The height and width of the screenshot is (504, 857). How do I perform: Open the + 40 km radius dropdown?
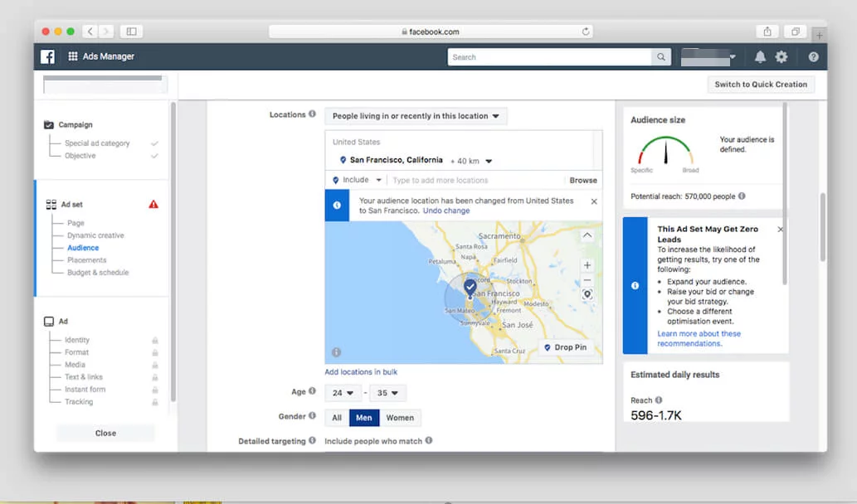[x=471, y=161]
